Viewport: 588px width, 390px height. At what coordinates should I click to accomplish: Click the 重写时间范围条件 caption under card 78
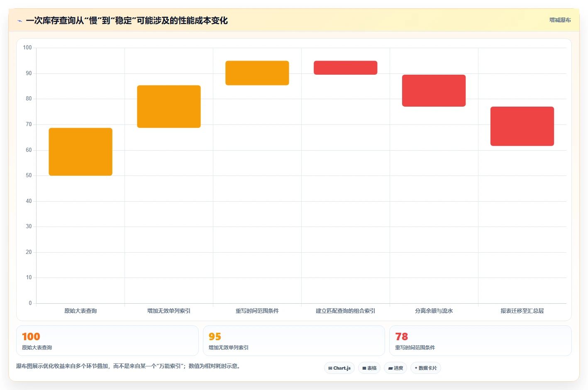click(x=415, y=348)
